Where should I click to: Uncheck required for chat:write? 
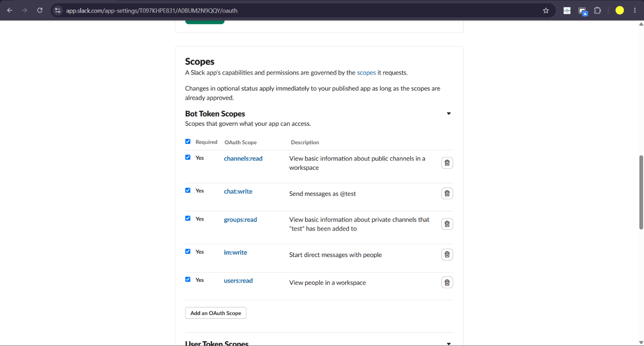coord(188,190)
